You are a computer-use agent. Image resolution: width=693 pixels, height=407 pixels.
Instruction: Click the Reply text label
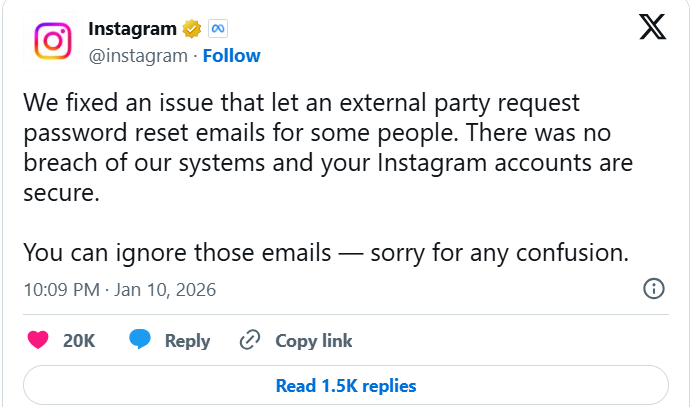[187, 341]
